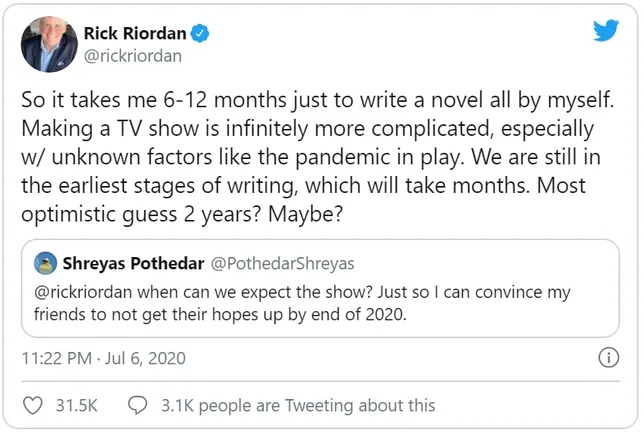Viewport: 644px width, 433px height.
Task: Like the tweet with the heart icon
Action: point(33,405)
